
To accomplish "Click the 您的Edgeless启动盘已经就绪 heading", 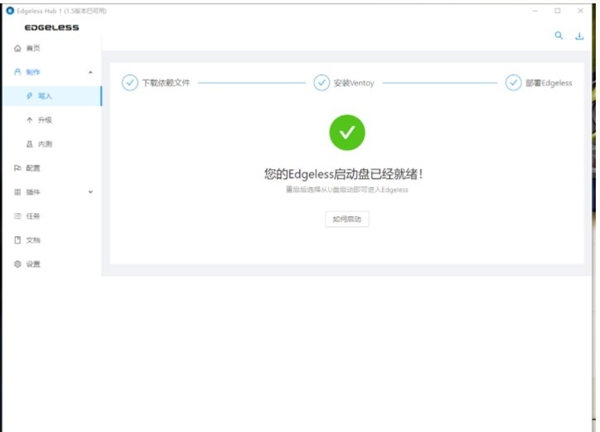I will [343, 174].
